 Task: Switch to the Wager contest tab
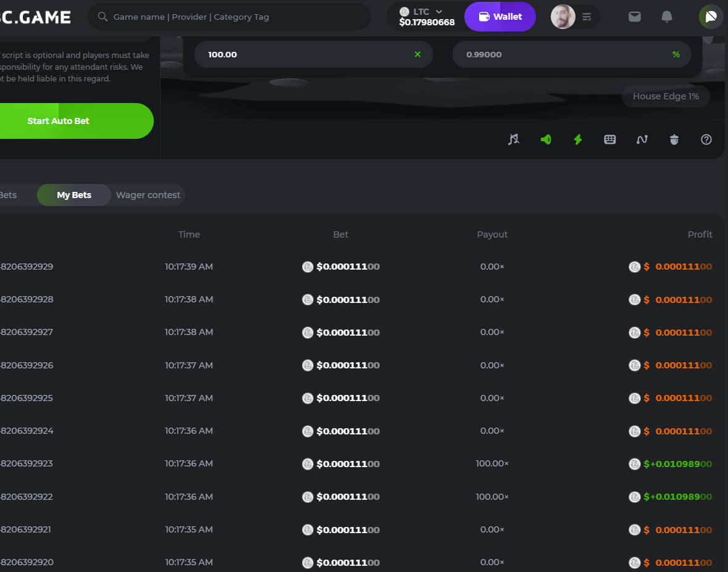click(148, 195)
